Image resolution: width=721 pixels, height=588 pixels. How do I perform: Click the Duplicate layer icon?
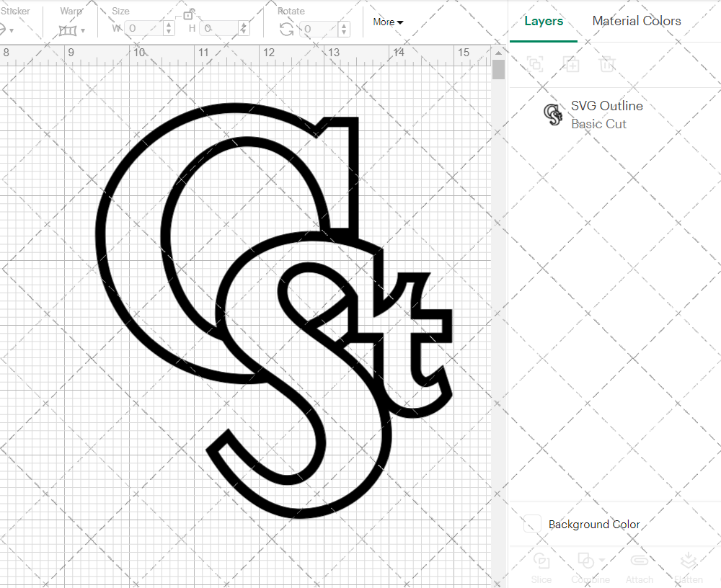coord(572,64)
